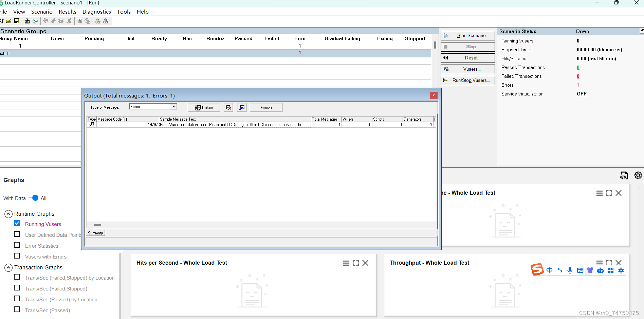
Task: Collapse the Transaction Graphs section
Action: tap(8, 267)
